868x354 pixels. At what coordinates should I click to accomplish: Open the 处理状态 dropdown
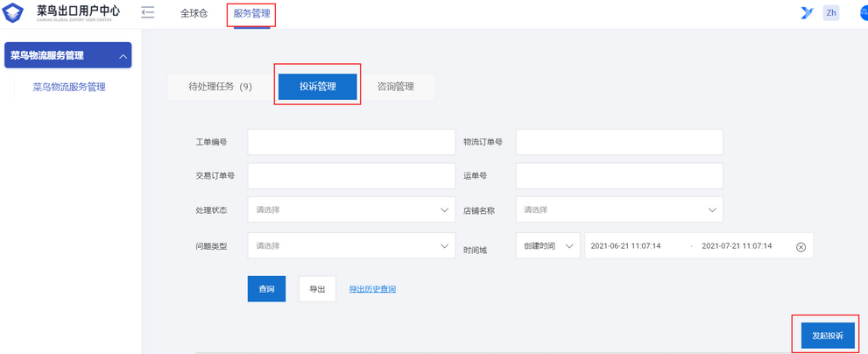point(351,210)
